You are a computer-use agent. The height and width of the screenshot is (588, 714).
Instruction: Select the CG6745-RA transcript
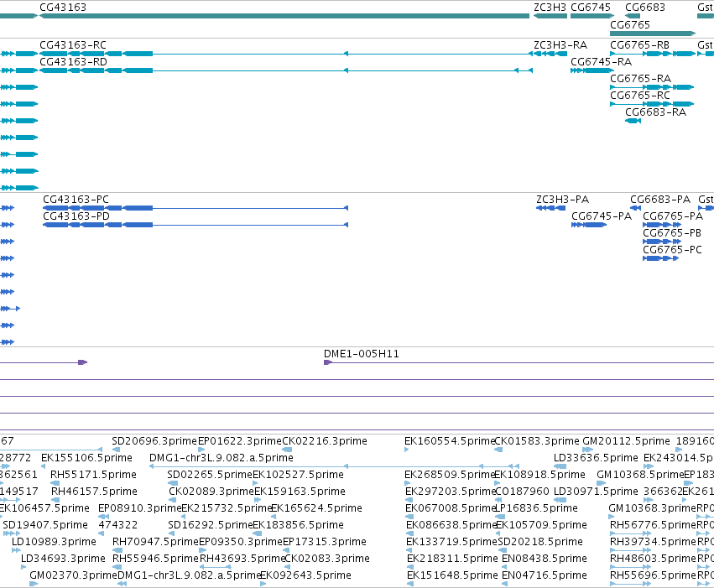(x=601, y=62)
